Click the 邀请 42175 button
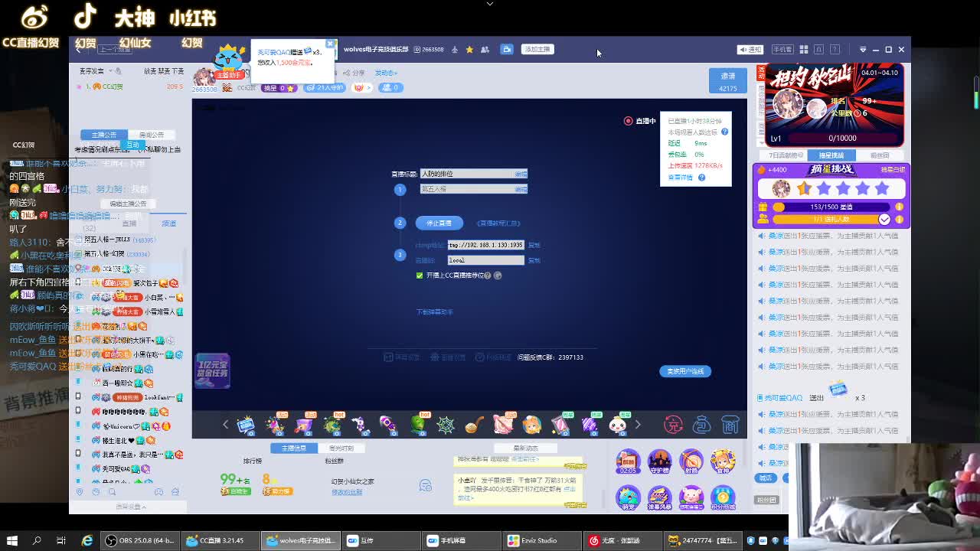The height and width of the screenshot is (551, 980). [x=727, y=81]
